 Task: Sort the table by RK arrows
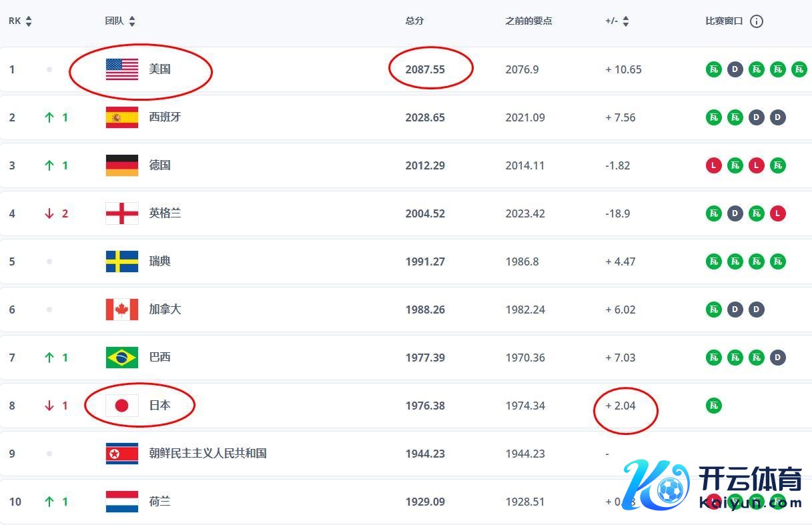pos(28,21)
